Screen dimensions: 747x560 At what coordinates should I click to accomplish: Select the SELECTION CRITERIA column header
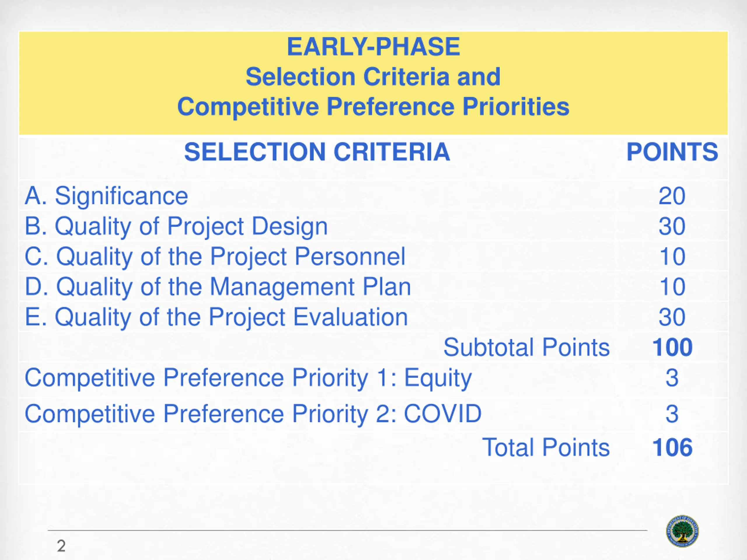coord(317,152)
